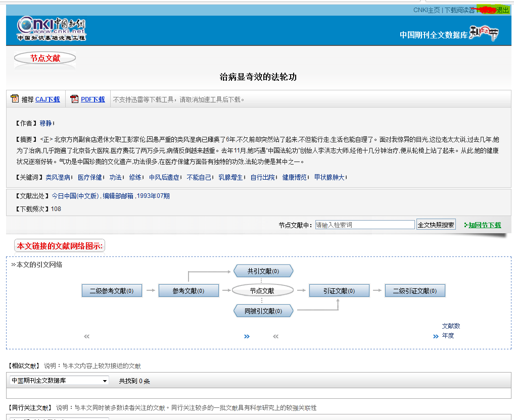Click the 知网节 logo beside the database title
The width and height of the screenshot is (514, 420).
(484, 33)
